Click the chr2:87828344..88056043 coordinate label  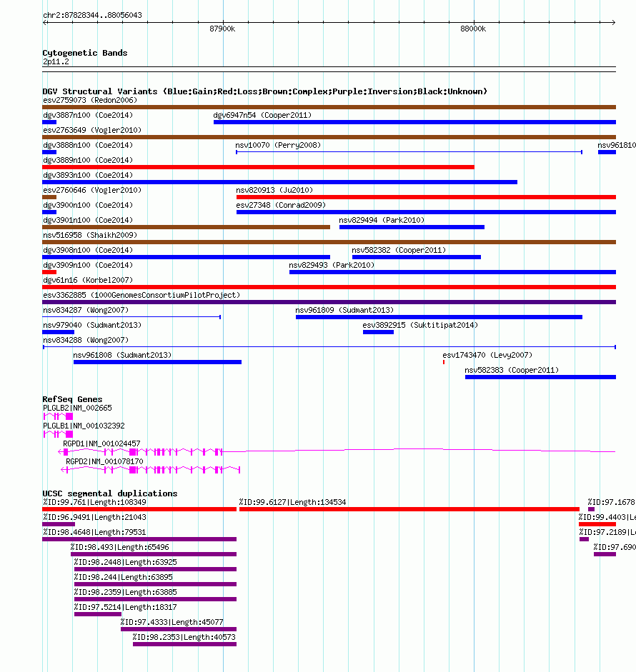pyautogui.click(x=92, y=15)
